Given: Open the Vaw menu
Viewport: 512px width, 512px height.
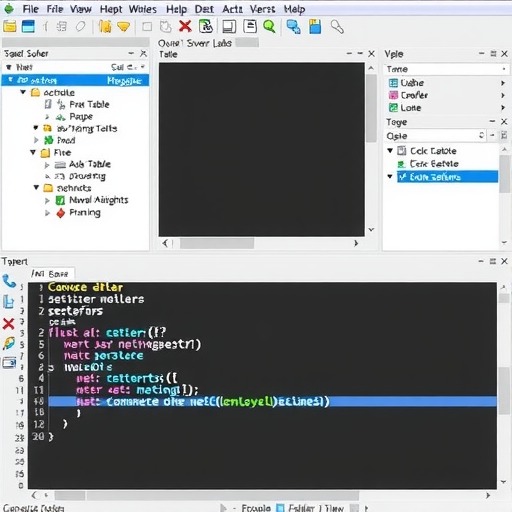Looking at the screenshot, I should pos(81,9).
